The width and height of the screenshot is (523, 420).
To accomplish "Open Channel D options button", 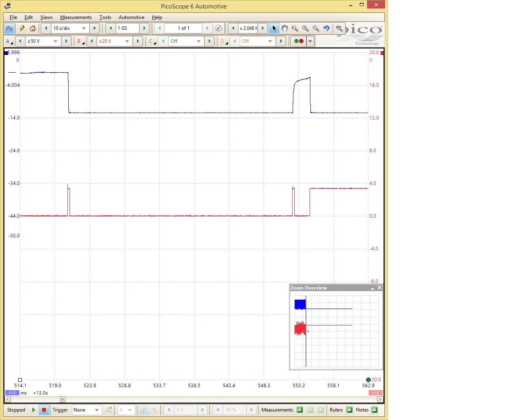I will coord(224,41).
